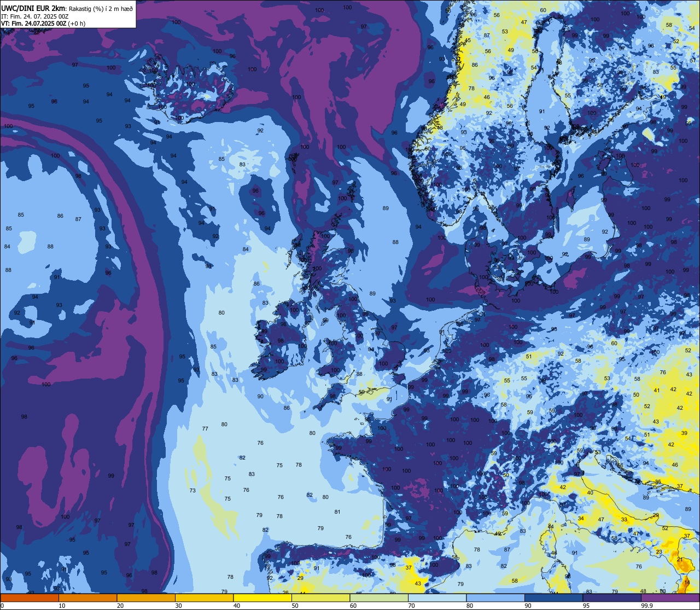Click the legend label "10"
The width and height of the screenshot is (700, 610).
(62, 606)
